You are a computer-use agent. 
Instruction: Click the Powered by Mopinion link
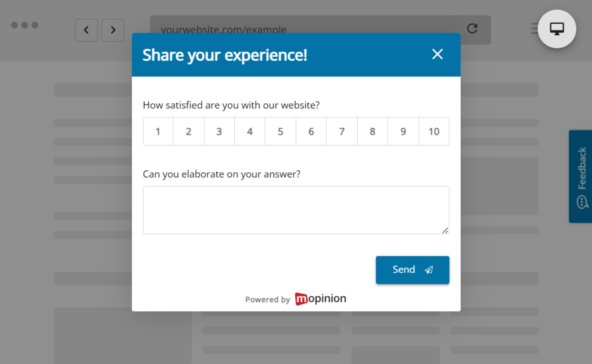[295, 299]
